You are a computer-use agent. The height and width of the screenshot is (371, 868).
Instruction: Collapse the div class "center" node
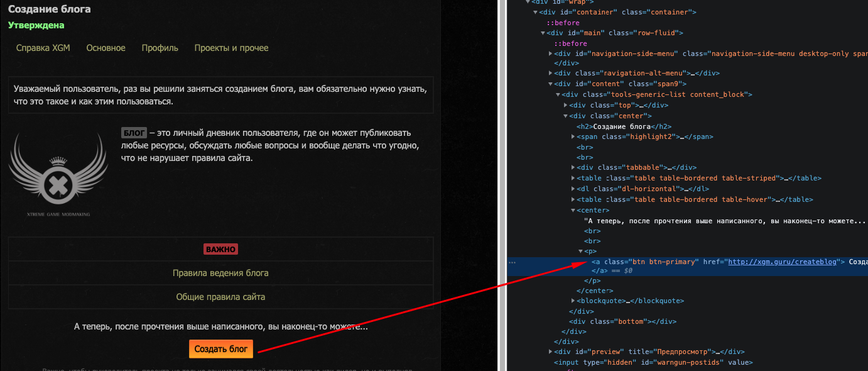click(x=565, y=116)
